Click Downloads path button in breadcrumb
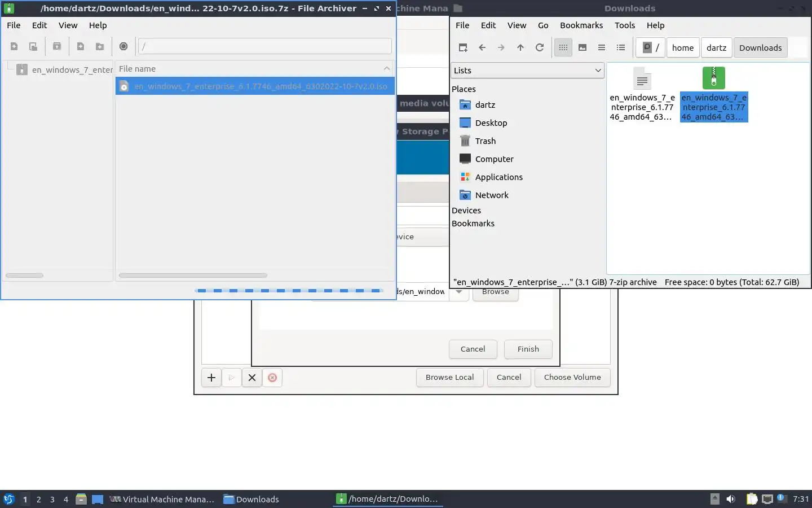Screen dimensions: 812x508 point(760,48)
